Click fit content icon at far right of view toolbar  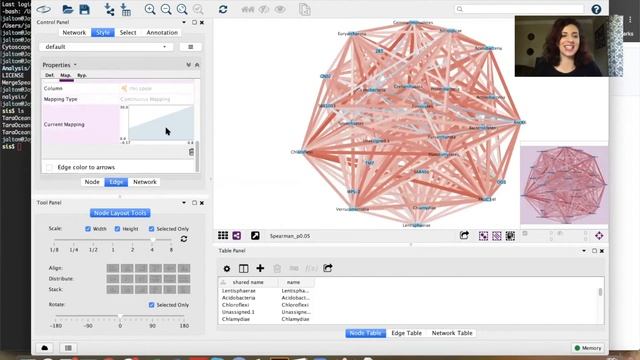click(x=599, y=236)
